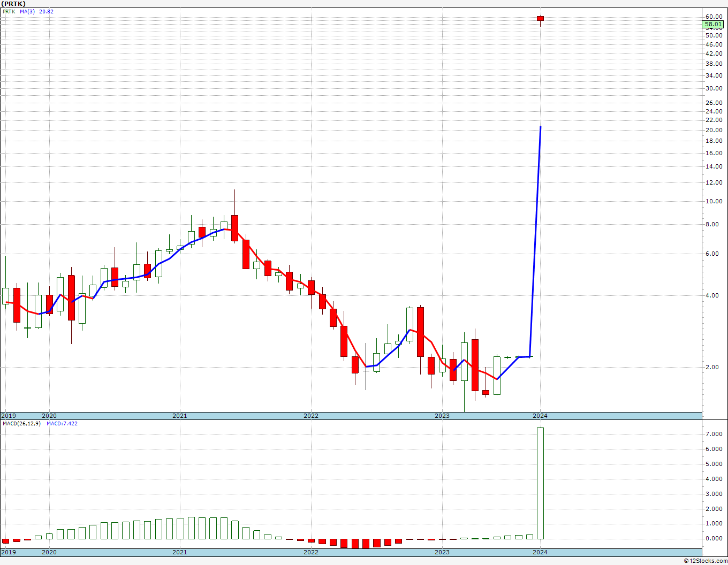The height and width of the screenshot is (565, 728).
Task: Select the 30.00 price axis label
Action: click(x=714, y=88)
